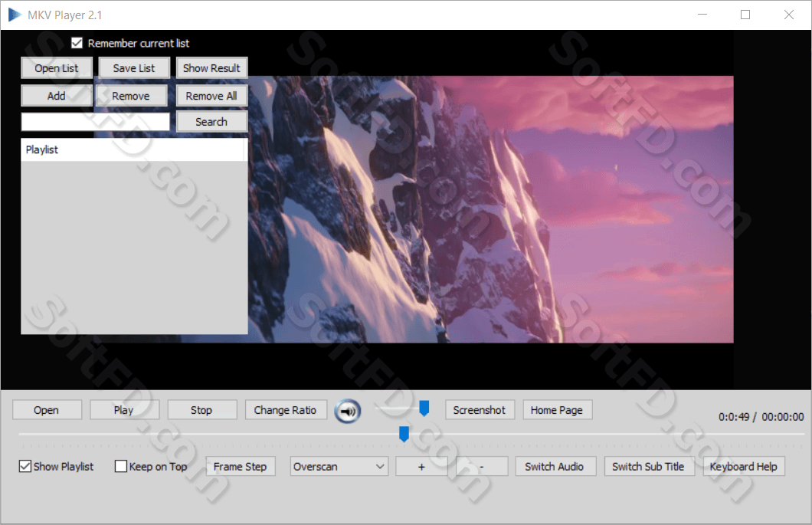Viewport: 812px width, 525px height.
Task: Open the Home Page link button
Action: coord(557,410)
